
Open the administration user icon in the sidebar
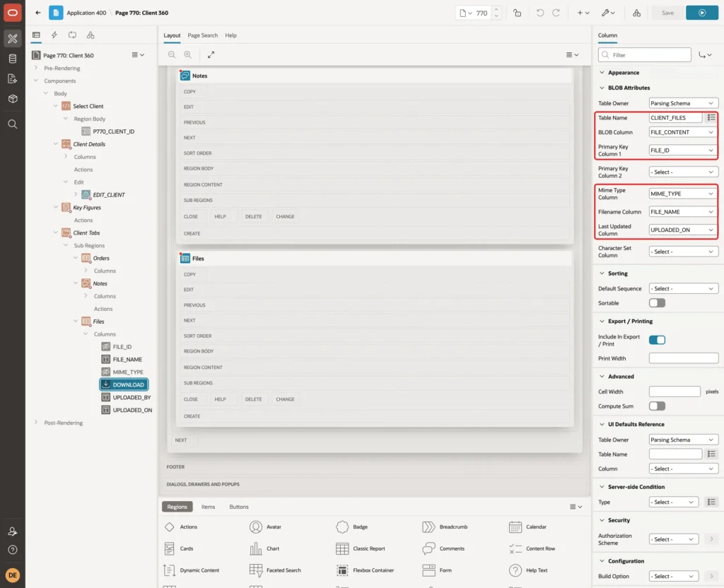click(13, 531)
